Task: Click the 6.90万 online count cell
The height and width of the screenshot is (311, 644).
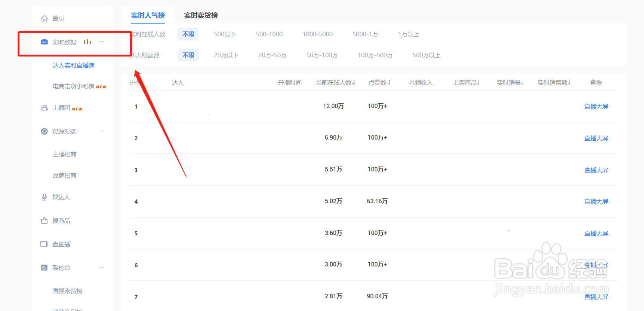Action: click(333, 138)
